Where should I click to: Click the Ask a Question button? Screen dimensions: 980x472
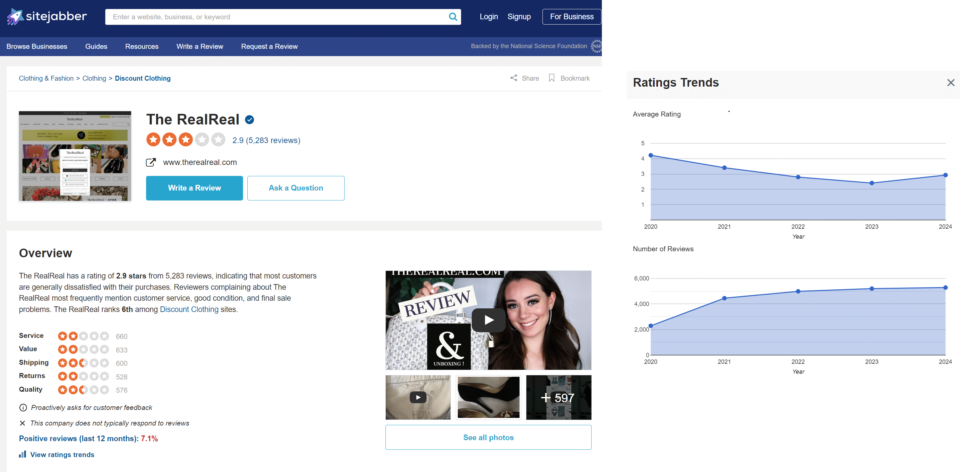tap(295, 188)
